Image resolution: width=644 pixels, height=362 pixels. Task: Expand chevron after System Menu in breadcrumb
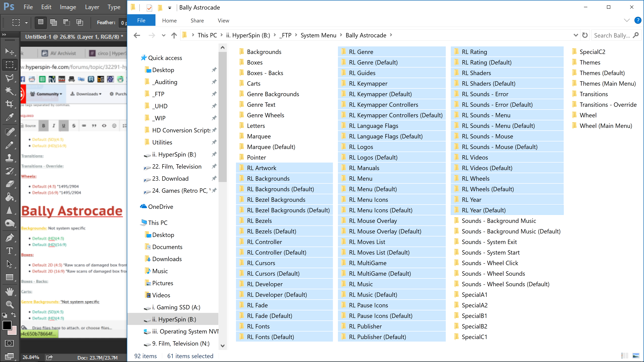tap(341, 35)
